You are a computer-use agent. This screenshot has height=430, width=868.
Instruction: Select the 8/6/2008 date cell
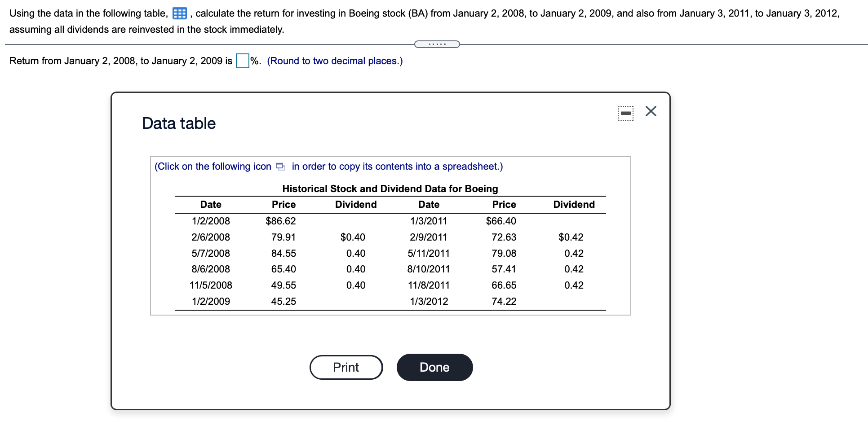tap(211, 269)
